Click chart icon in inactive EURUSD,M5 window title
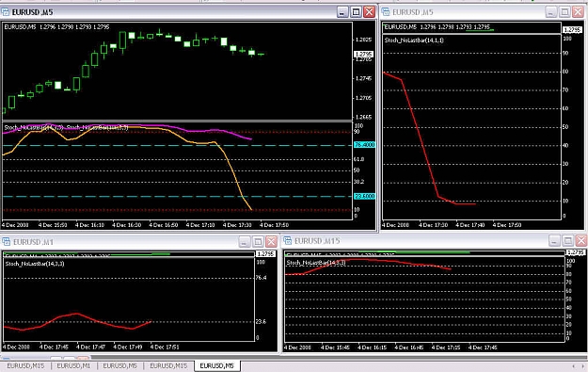The width and height of the screenshot is (588, 372). pos(386,12)
